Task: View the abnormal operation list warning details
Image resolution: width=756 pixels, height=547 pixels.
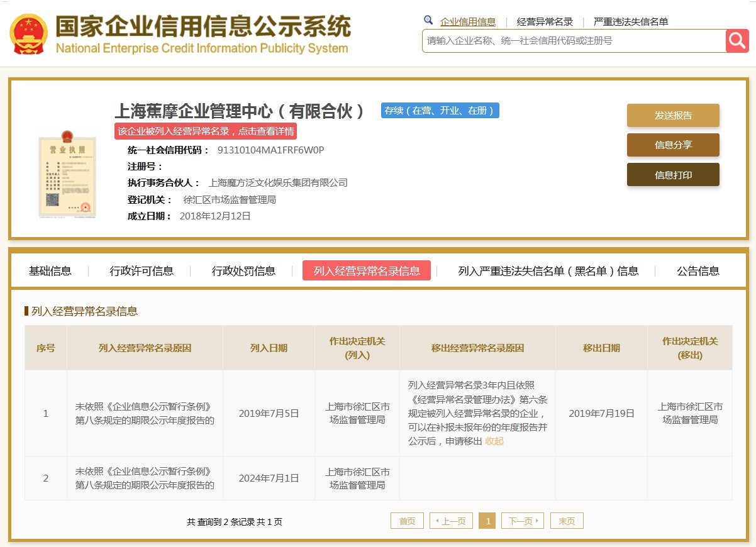Action: click(206, 131)
